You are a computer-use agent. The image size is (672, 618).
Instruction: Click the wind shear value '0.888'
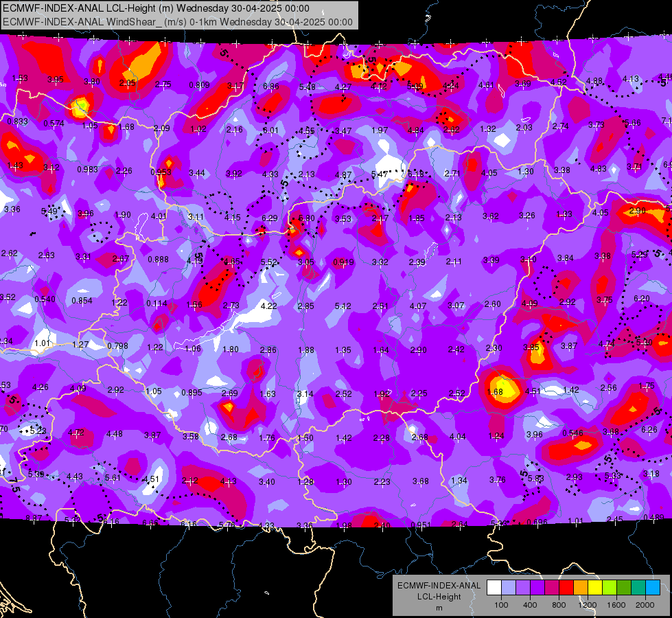tap(158, 260)
